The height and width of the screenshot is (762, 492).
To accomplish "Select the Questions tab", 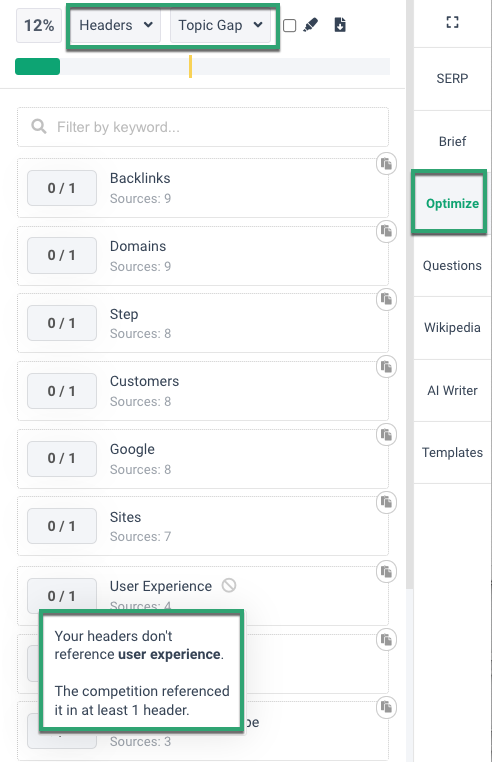I will click(x=452, y=265).
